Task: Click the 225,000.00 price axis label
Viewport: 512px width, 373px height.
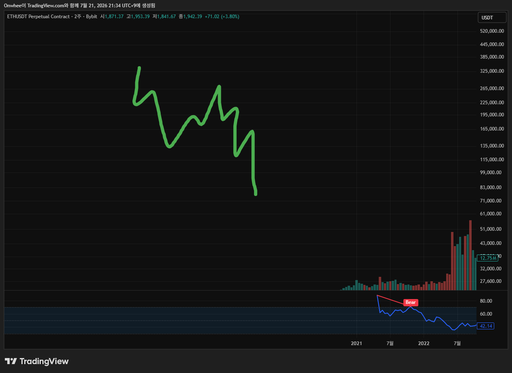Action: pyautogui.click(x=492, y=102)
